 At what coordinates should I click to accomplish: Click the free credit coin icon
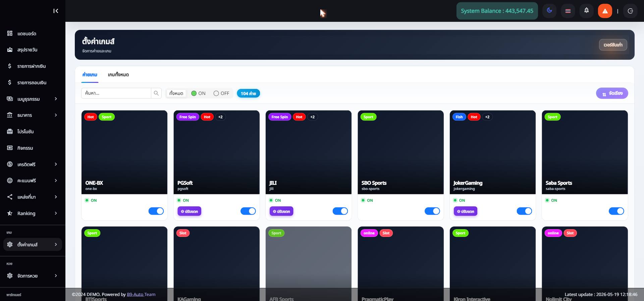click(x=10, y=164)
